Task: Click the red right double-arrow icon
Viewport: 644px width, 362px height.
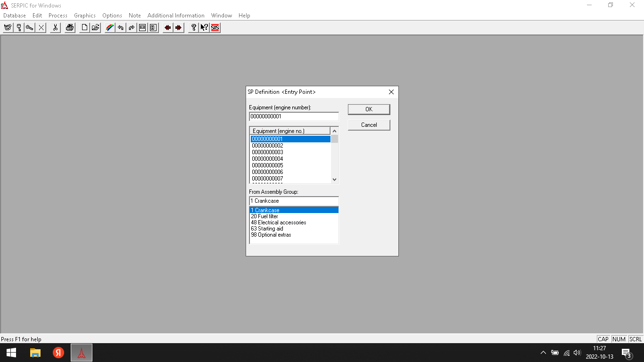Action: click(x=178, y=28)
